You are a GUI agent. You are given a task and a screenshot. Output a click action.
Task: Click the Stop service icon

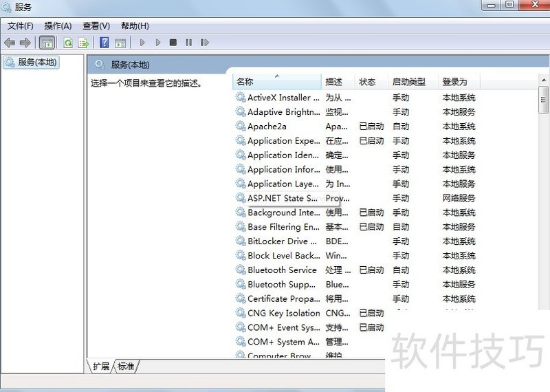(173, 43)
